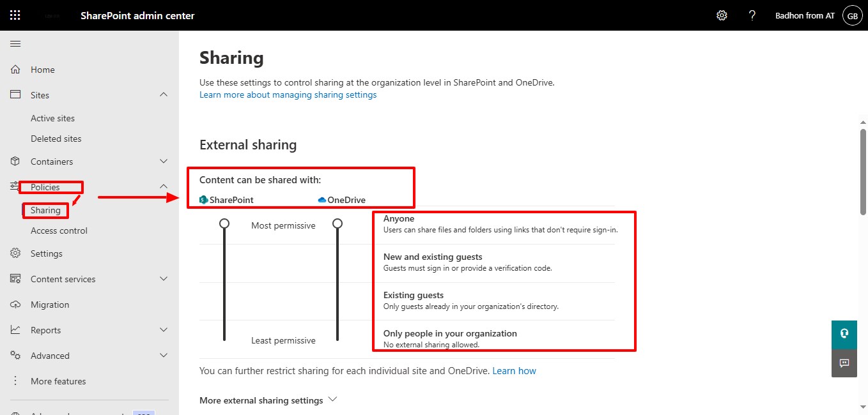Click the SharePoint sharing slider handle
Image resolution: width=868 pixels, height=415 pixels.
[x=224, y=223]
